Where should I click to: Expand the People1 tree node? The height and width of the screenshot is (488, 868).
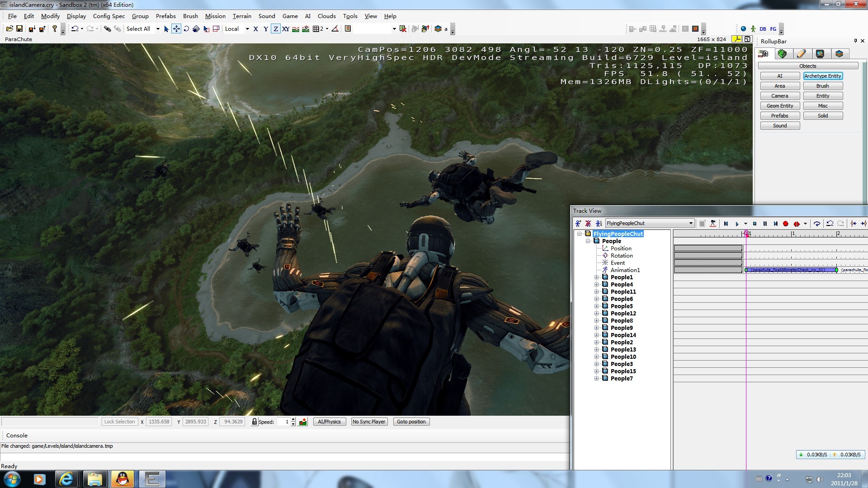(596, 277)
